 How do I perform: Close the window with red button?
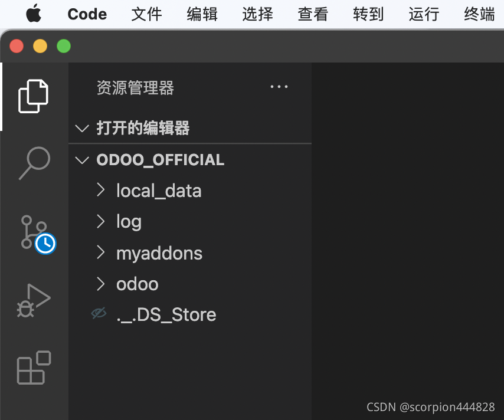[17, 46]
